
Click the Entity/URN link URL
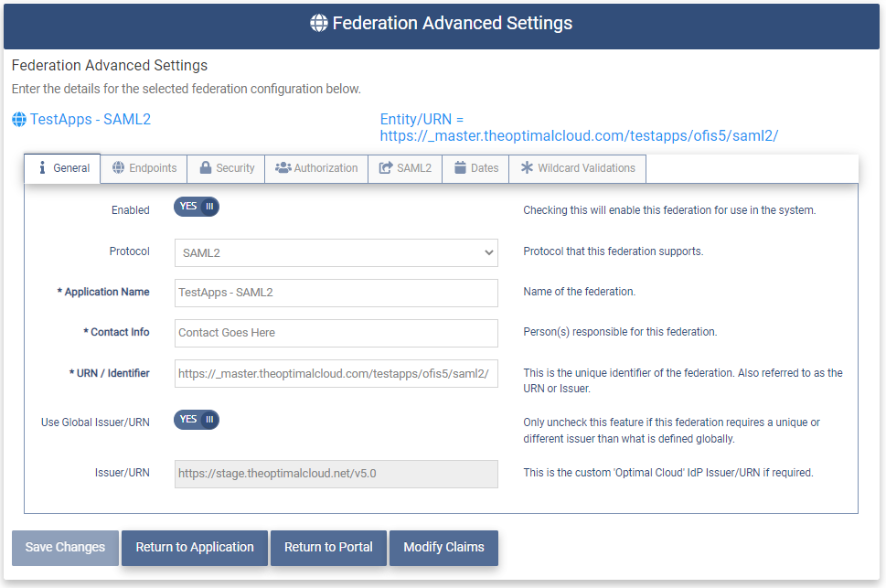point(579,135)
